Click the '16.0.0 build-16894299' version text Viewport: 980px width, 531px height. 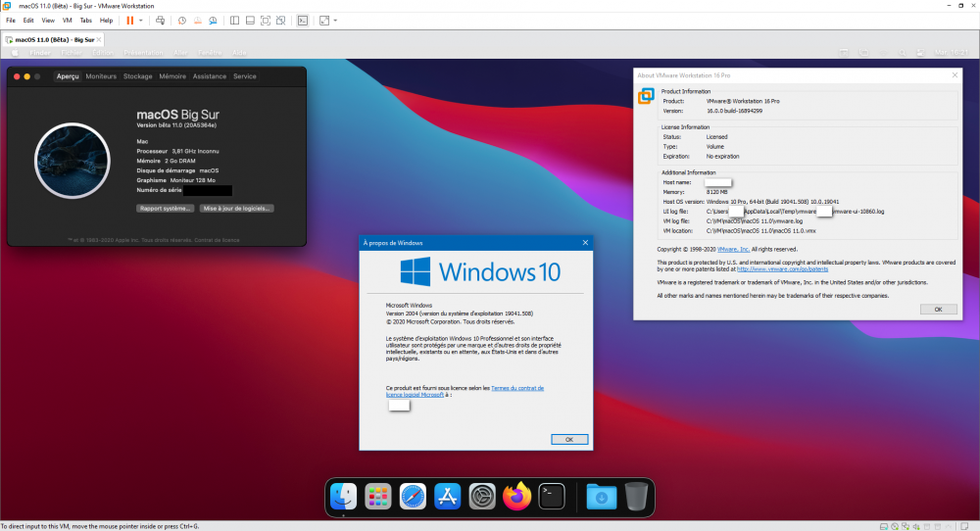pyautogui.click(x=734, y=111)
